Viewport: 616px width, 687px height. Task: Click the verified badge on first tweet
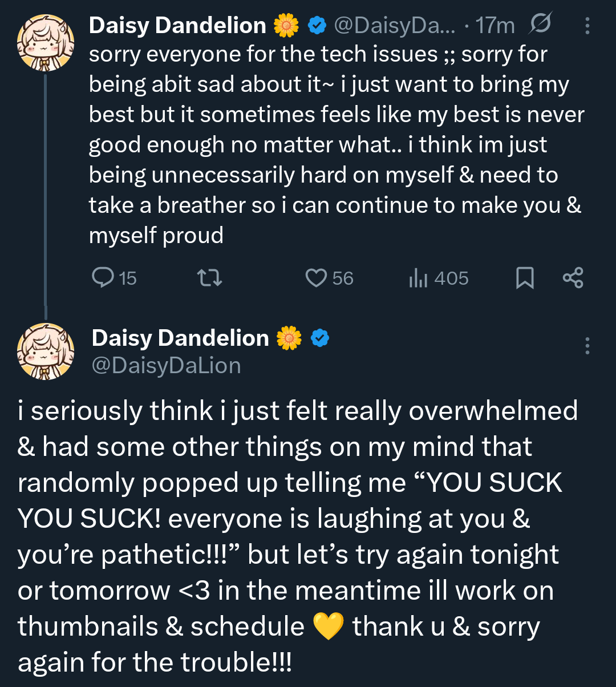click(x=317, y=25)
